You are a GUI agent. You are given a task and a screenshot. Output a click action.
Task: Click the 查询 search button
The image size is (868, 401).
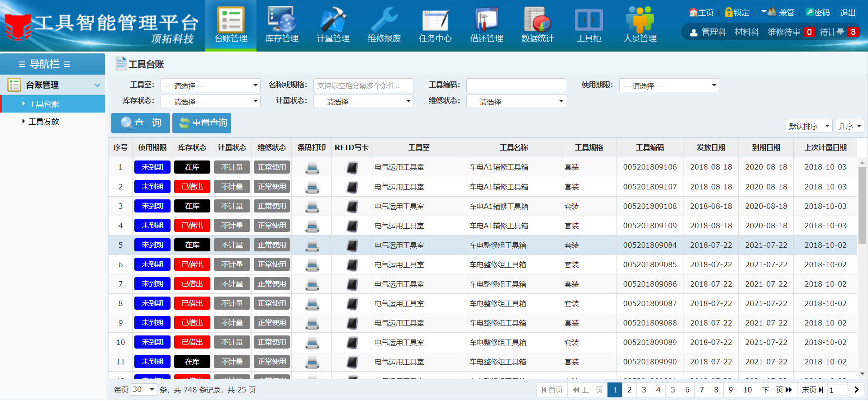(141, 123)
